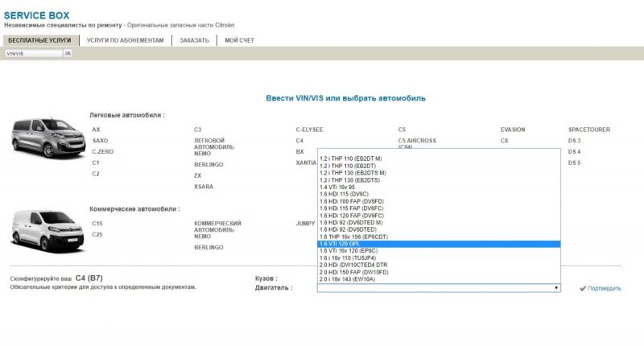Open УСЛУГИ ПО АБОНЕМЕНТАМ tab
644x346 pixels.
[125, 40]
